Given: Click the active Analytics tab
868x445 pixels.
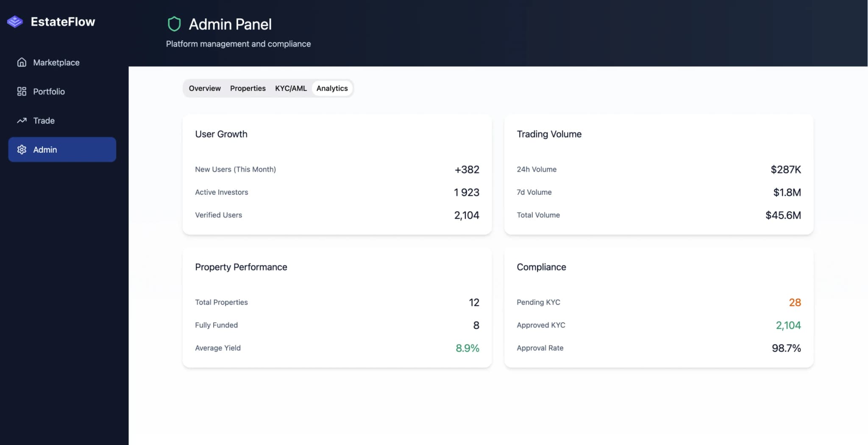Looking at the screenshot, I should click(332, 88).
